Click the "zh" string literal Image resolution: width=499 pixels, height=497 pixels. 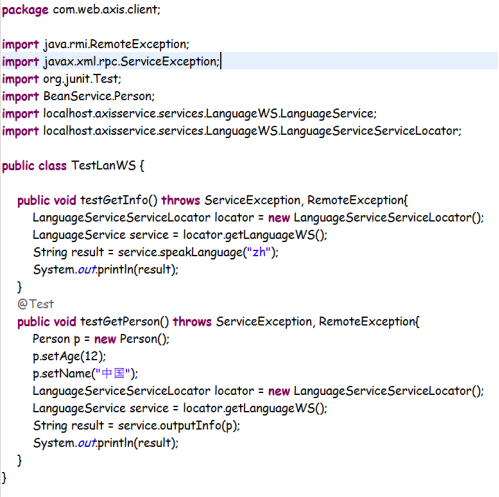tap(258, 252)
